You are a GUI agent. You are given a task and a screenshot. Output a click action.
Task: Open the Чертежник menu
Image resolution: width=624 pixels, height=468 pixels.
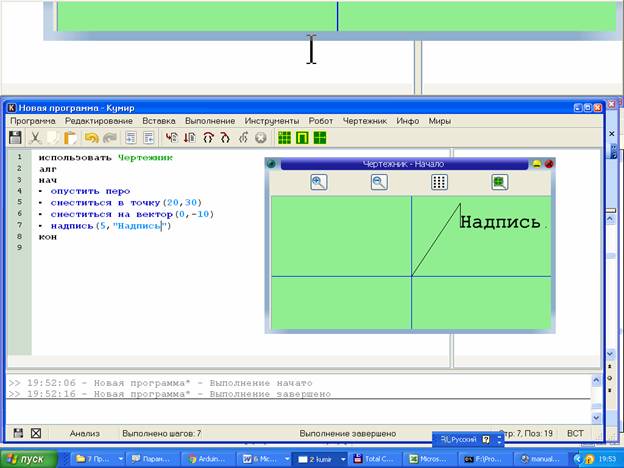(365, 121)
